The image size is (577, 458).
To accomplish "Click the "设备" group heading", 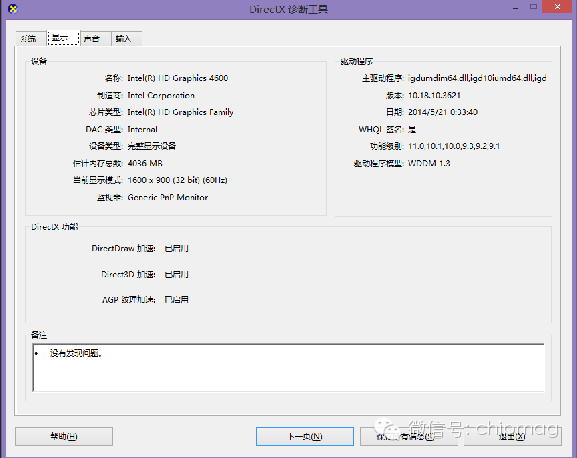I will click(x=39, y=61).
